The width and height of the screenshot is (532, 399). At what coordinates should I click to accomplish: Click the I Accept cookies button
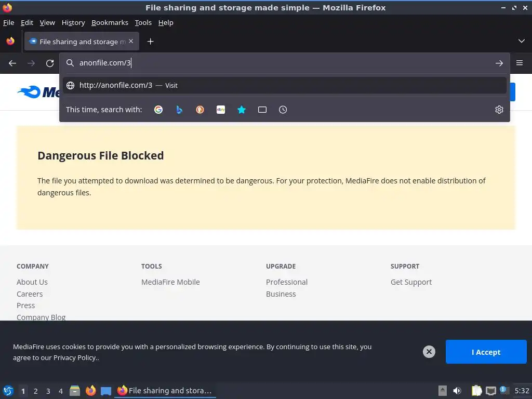486,352
